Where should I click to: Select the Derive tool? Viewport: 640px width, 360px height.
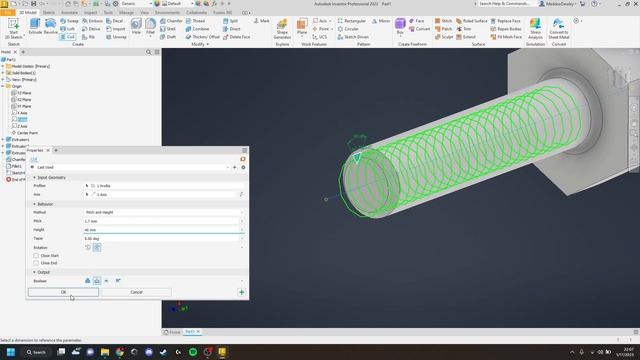[x=91, y=29]
